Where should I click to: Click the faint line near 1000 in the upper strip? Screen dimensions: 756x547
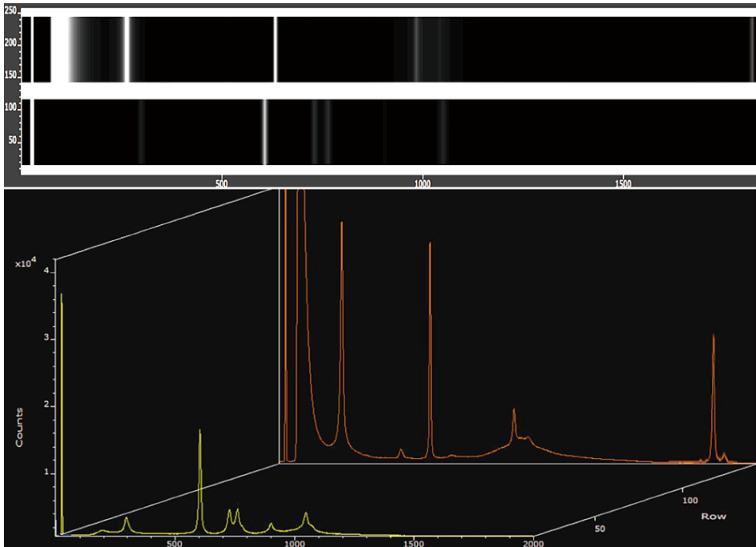[x=416, y=50]
